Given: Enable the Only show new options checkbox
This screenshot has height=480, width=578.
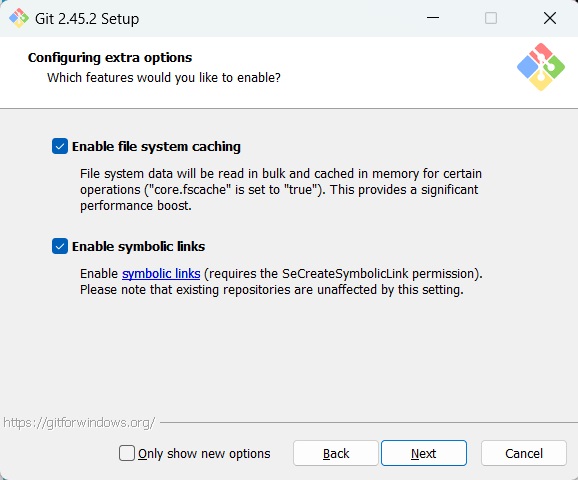Looking at the screenshot, I should coord(127,453).
